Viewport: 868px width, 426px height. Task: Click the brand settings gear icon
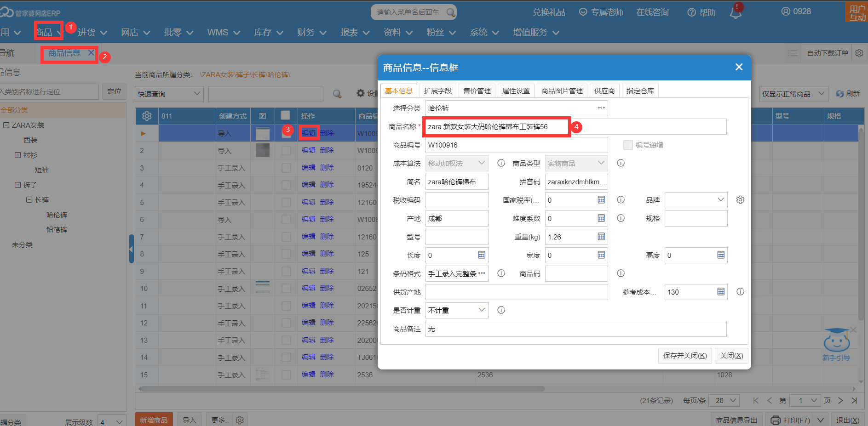tap(740, 200)
